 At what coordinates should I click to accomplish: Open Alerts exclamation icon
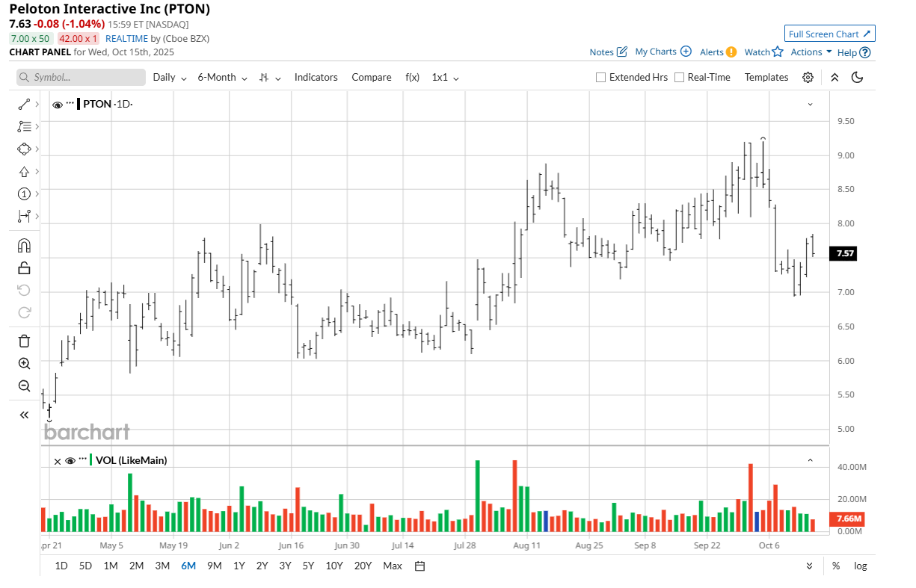click(x=731, y=52)
